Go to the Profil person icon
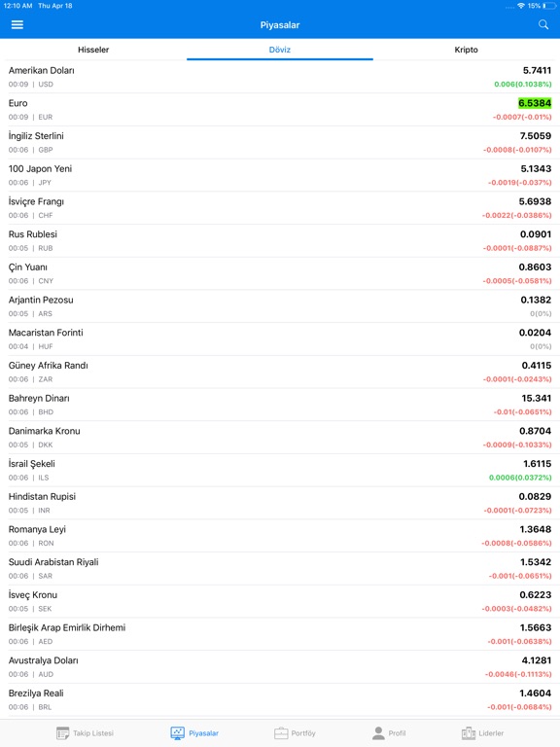The height and width of the screenshot is (747, 560). click(378, 732)
